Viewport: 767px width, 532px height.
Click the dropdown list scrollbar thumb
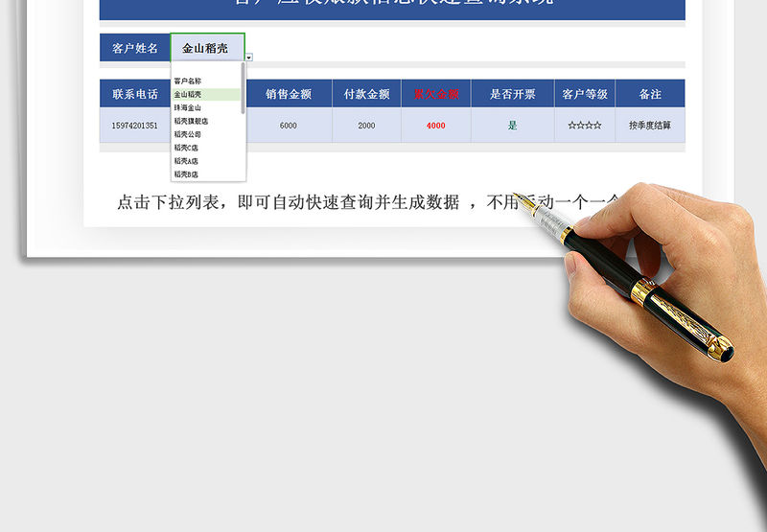[x=244, y=88]
